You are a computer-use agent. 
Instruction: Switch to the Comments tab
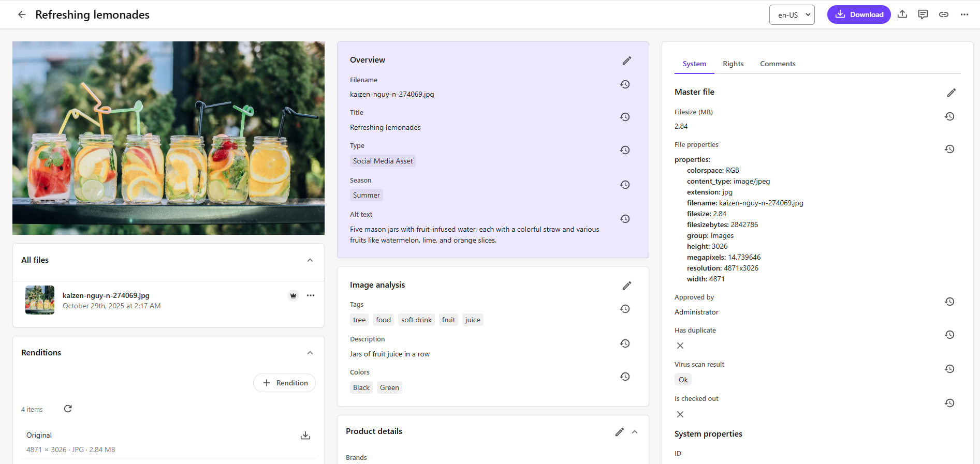pos(778,64)
